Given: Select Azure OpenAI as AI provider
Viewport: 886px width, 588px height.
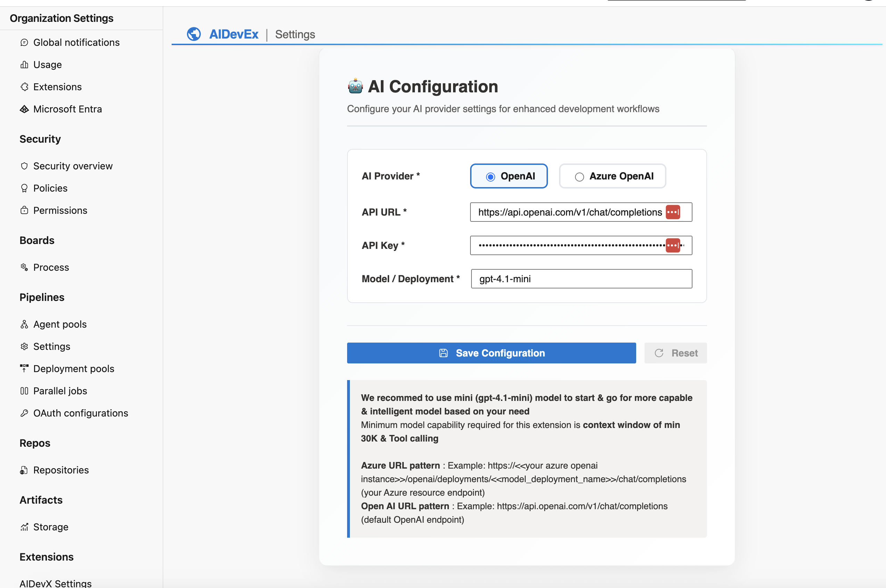Looking at the screenshot, I should (x=580, y=176).
